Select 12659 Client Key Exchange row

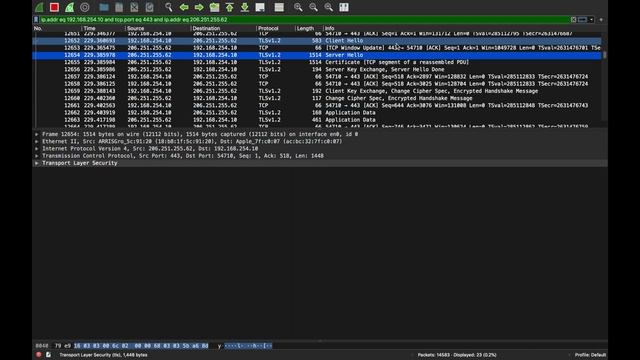317,91
